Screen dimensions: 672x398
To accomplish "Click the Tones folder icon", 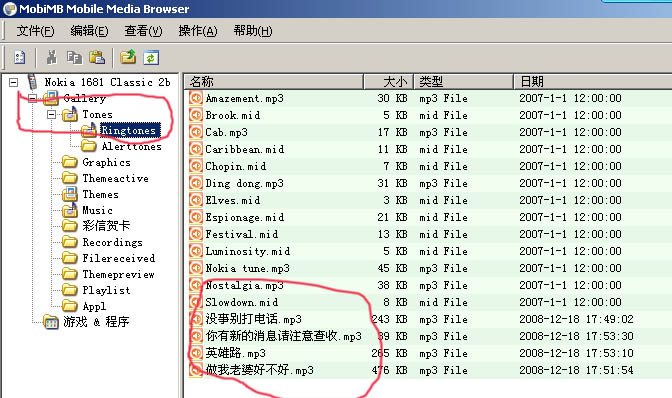I will [69, 114].
